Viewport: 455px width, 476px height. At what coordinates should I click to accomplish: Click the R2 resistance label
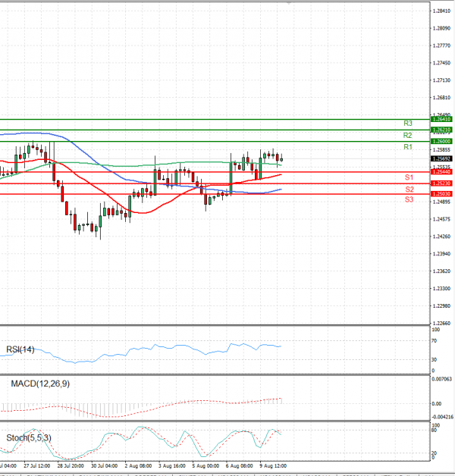point(407,136)
